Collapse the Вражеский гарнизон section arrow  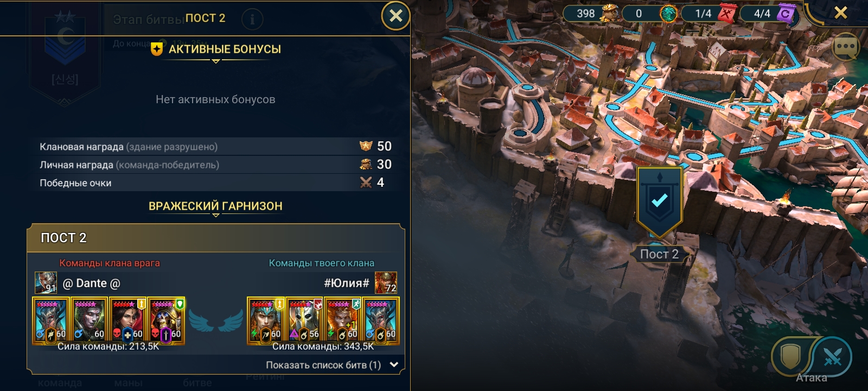pyautogui.click(x=216, y=216)
